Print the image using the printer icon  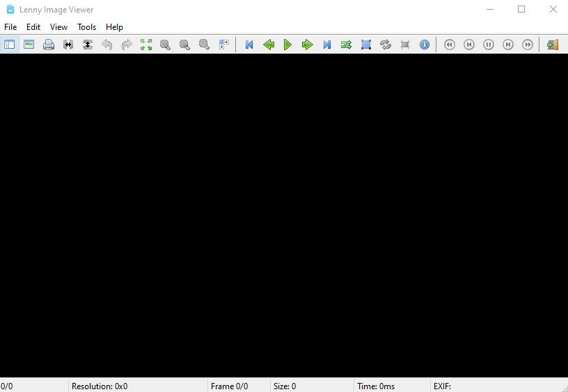point(49,45)
